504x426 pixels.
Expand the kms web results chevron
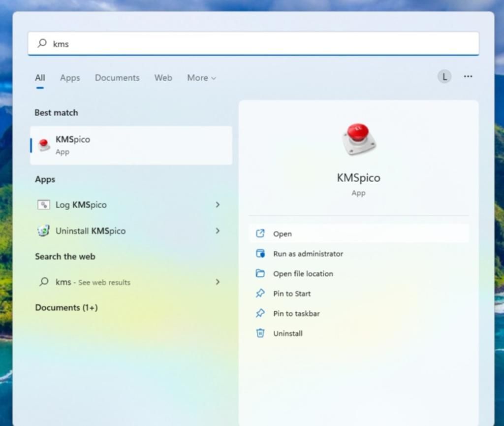pos(218,282)
